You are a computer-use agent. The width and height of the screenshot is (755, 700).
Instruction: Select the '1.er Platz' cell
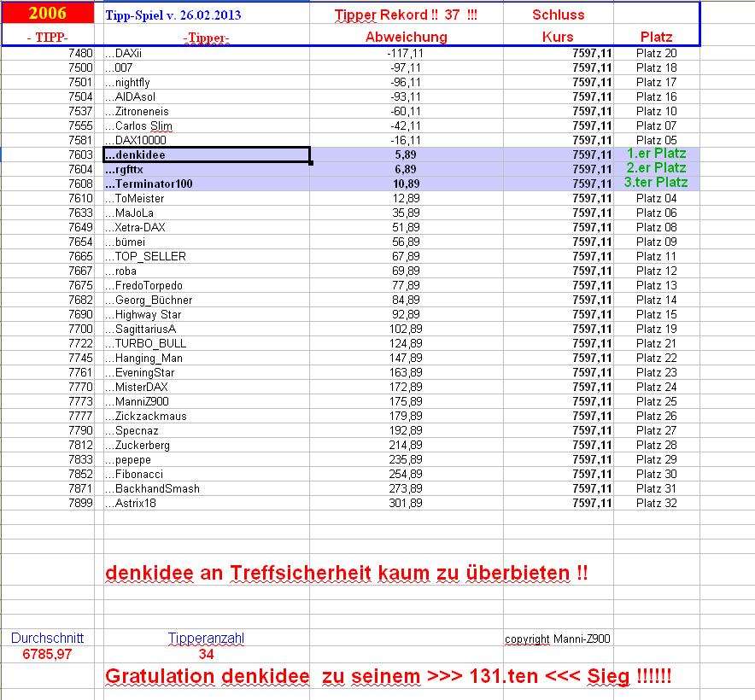click(656, 154)
